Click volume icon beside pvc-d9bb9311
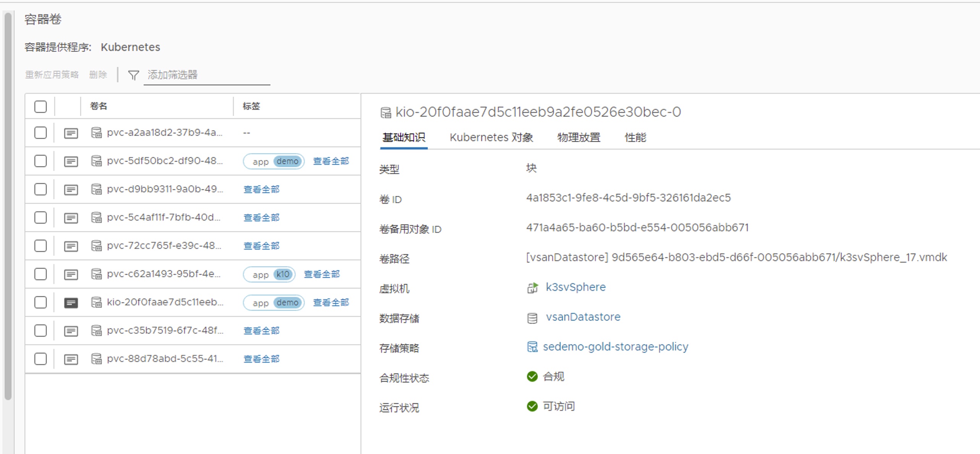The width and height of the screenshot is (980, 454). (96, 190)
